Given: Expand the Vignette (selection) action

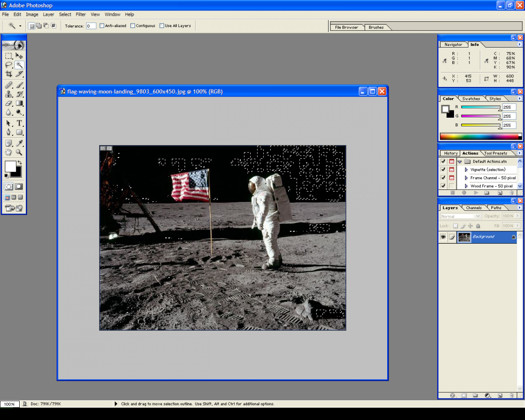Looking at the screenshot, I should (x=466, y=170).
